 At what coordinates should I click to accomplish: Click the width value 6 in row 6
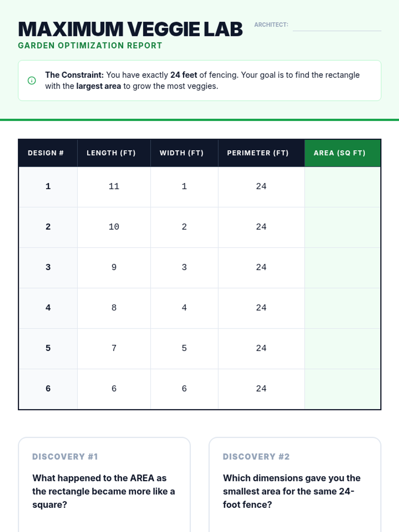(184, 388)
